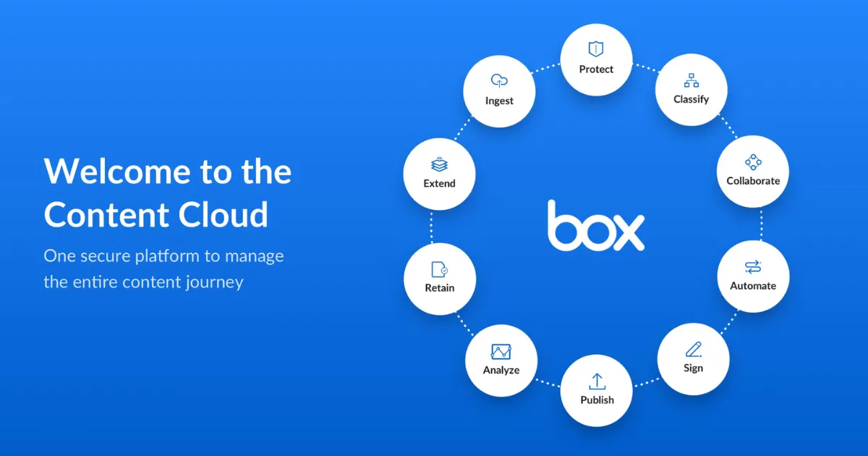Click the Retain label text
Image resolution: width=868 pixels, height=456 pixels.
pos(439,288)
